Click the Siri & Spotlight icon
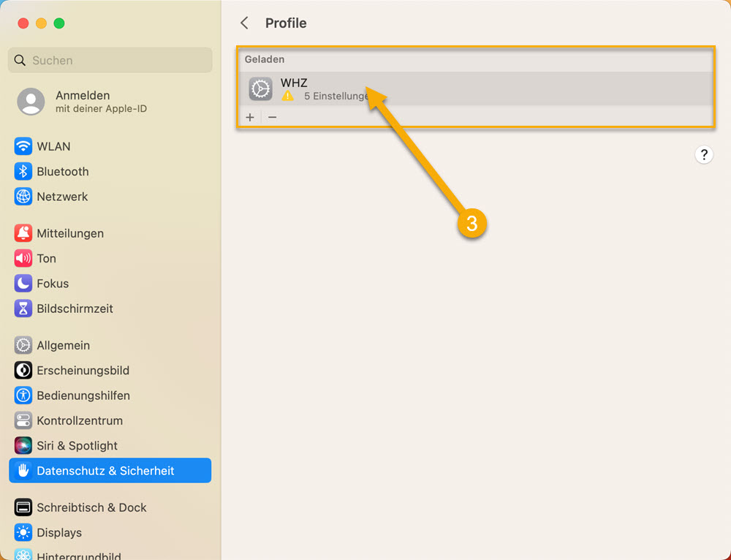This screenshot has height=560, width=731. coord(23,446)
